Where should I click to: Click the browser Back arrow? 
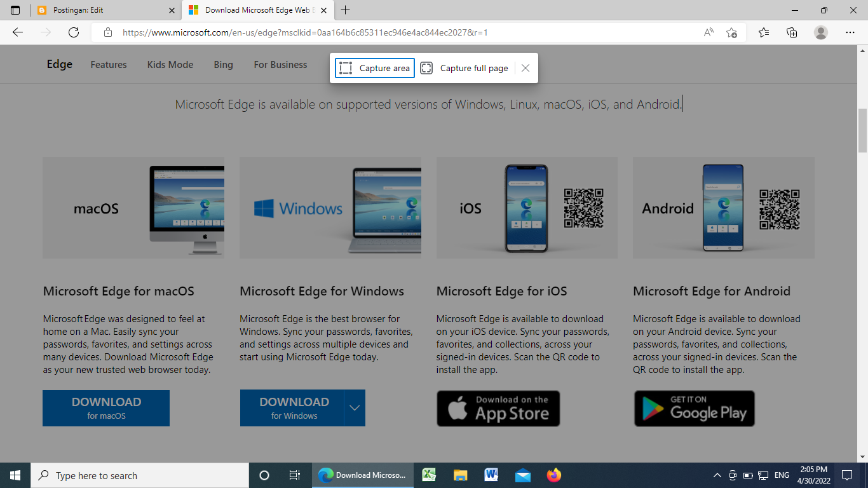[x=18, y=32]
